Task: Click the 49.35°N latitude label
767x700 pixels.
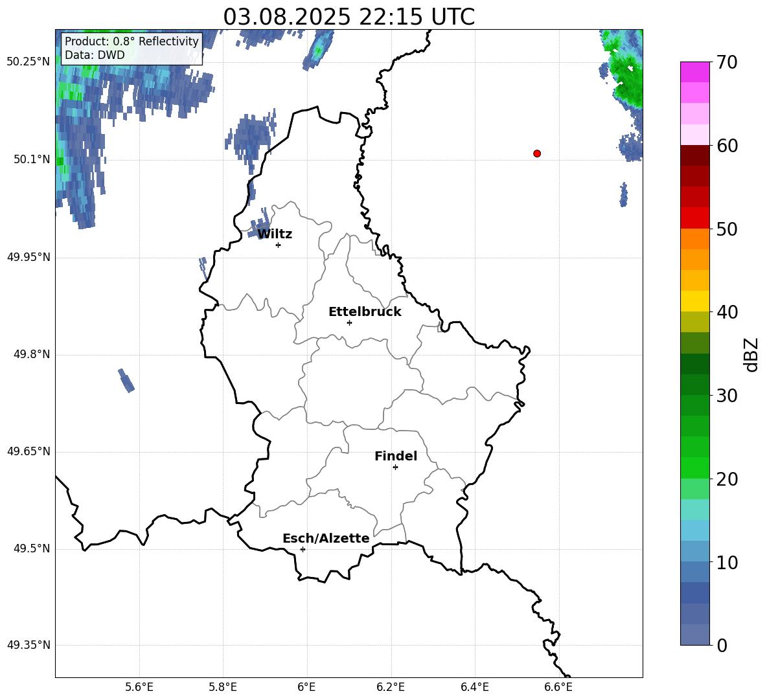Action: tap(29, 645)
